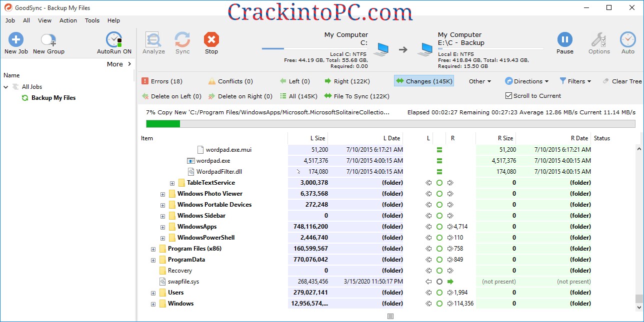Click the green sync progress bar
Viewport: 644px width, 322px height.
[163, 124]
